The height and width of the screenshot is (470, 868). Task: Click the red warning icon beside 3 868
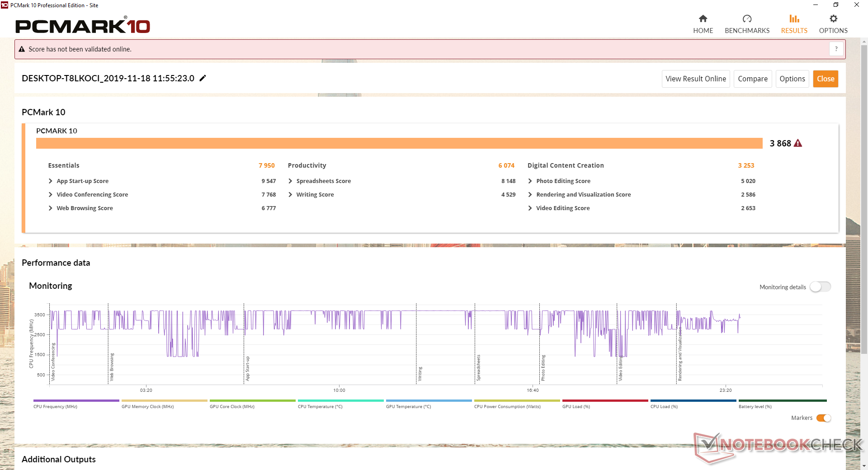(798, 143)
